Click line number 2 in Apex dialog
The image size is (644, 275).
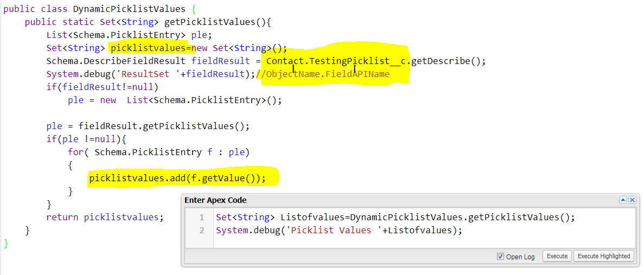pos(201,231)
